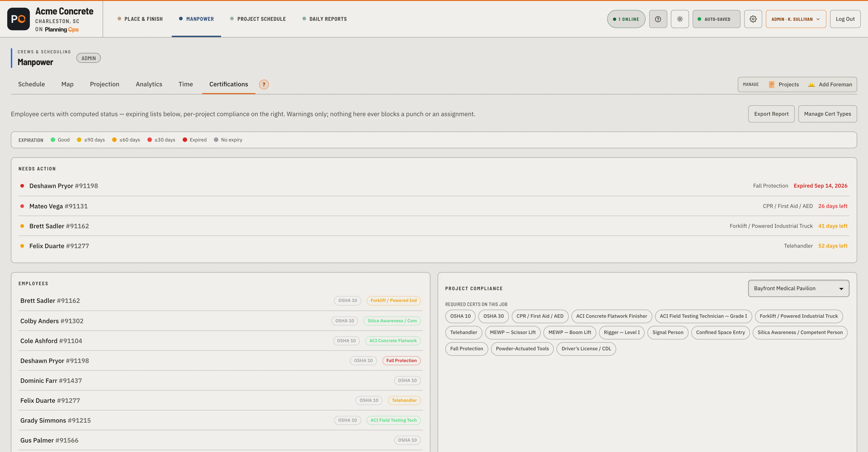Click Silica Awareness chip for Colby Anders
The width and height of the screenshot is (868, 452).
(x=392, y=321)
